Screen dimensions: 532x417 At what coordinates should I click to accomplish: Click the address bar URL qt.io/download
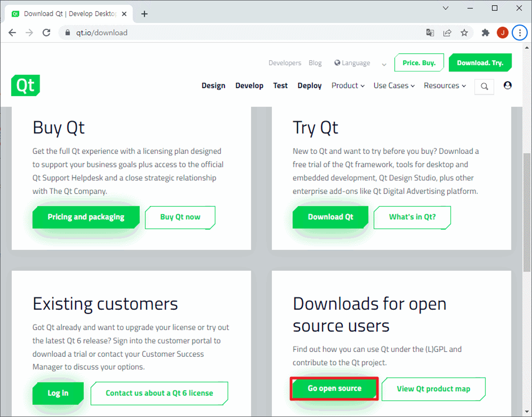[102, 33]
